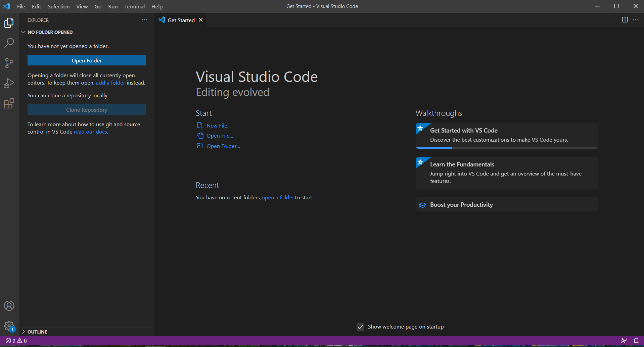Open Learn the Fundamentals walkthrough
Image resolution: width=644 pixels, height=347 pixels.
point(507,173)
